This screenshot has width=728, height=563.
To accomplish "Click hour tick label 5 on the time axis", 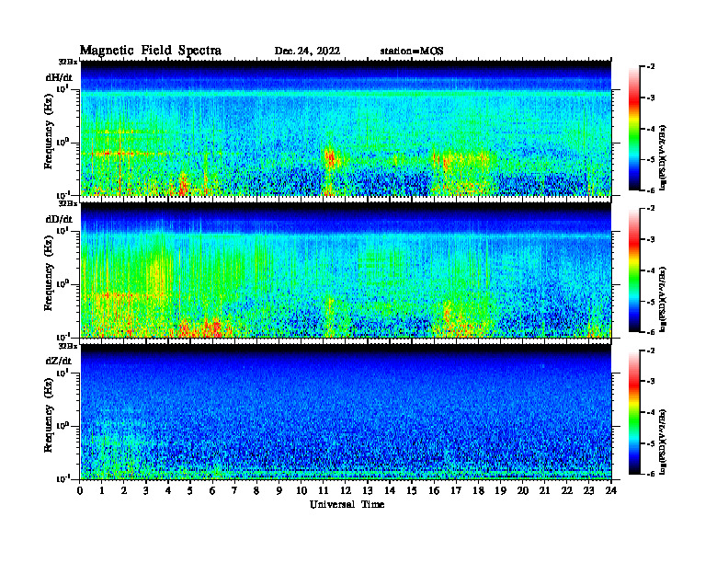I will click(190, 491).
